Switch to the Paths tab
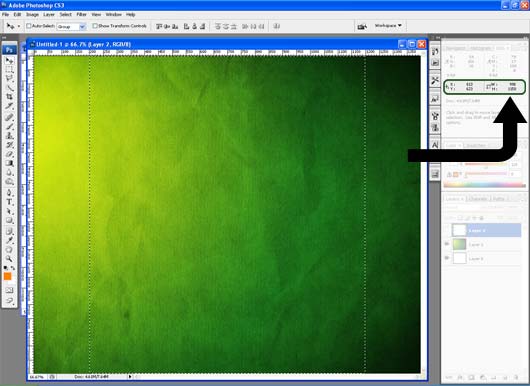The width and height of the screenshot is (530, 386). click(498, 199)
